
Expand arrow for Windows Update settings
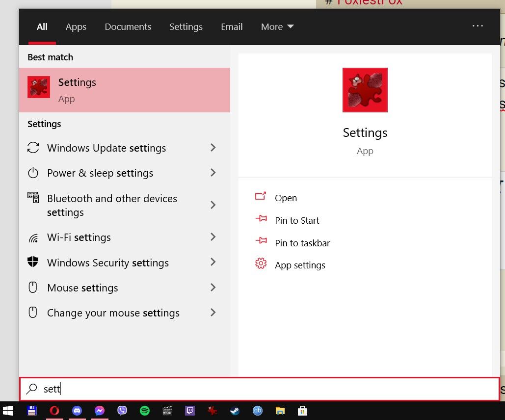tap(213, 148)
